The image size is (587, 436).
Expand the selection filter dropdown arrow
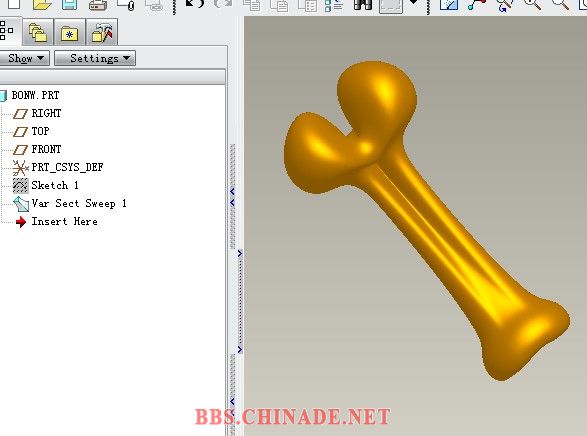click(x=414, y=3)
